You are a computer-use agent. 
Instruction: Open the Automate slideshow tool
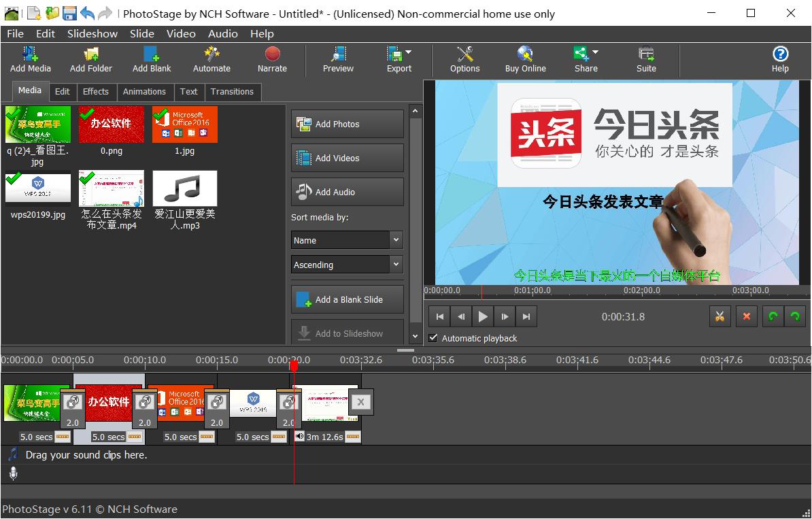[212, 60]
